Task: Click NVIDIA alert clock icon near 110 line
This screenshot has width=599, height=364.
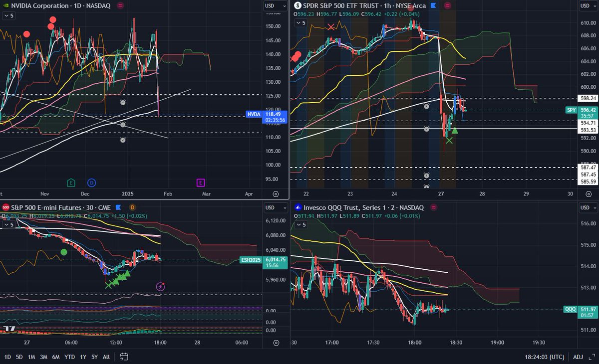Action: 123,140
